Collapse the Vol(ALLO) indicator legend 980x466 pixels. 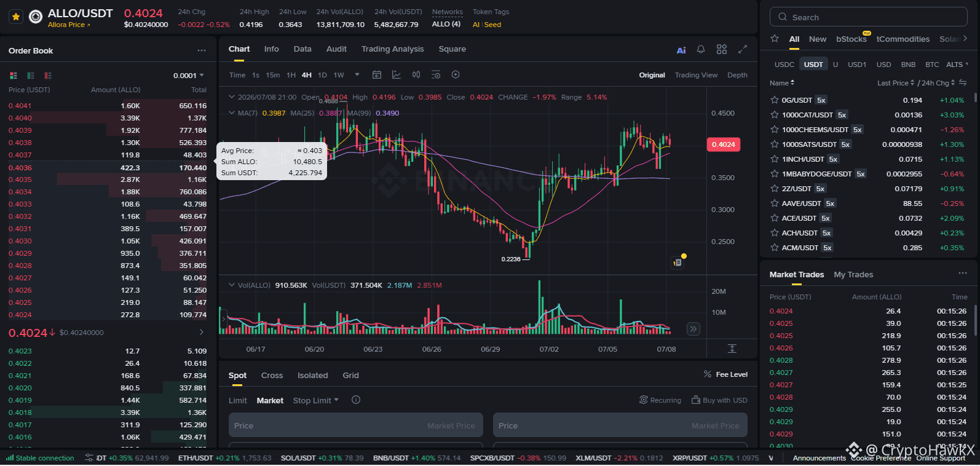232,285
